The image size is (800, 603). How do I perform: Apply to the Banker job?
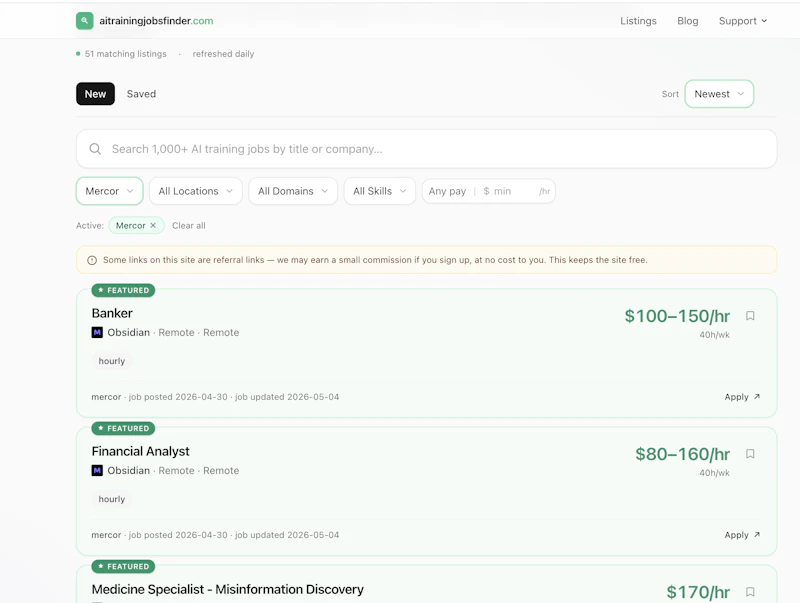point(742,397)
